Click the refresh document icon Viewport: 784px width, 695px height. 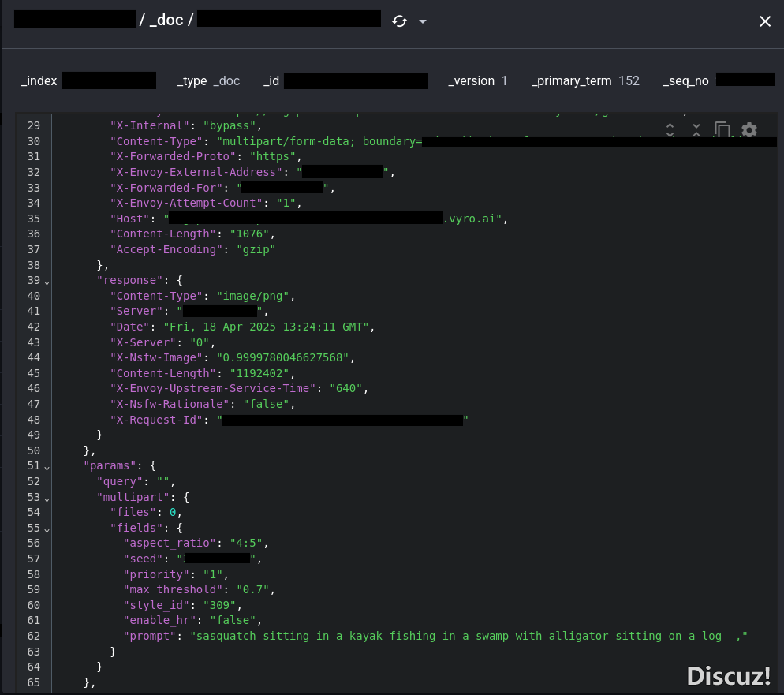click(400, 21)
